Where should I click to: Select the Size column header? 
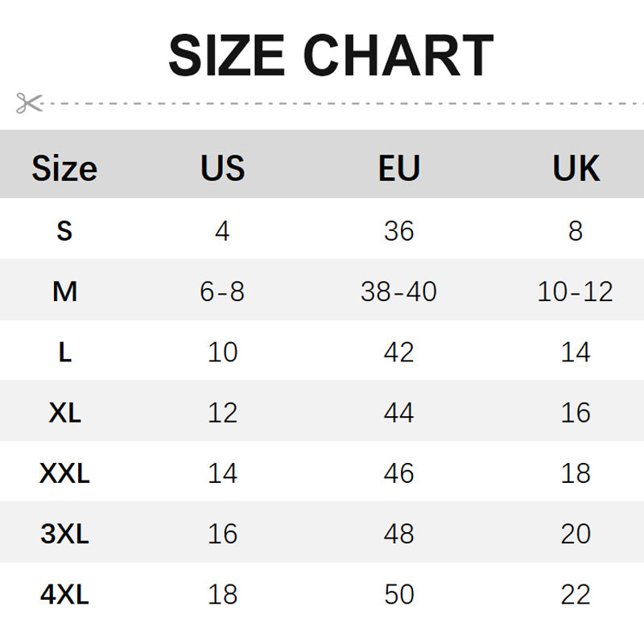64,169
